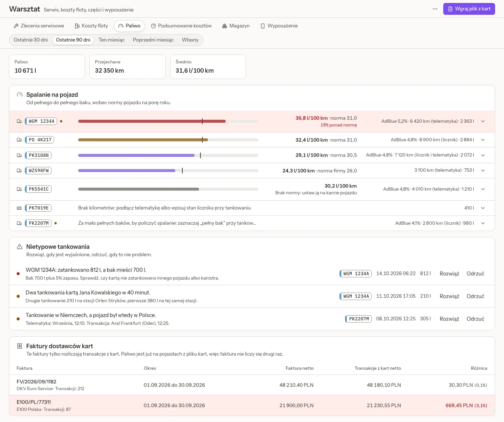Resolve the Jan Kowalski double refuelling alert
Screen dimensions: 504x422
coord(449,296)
